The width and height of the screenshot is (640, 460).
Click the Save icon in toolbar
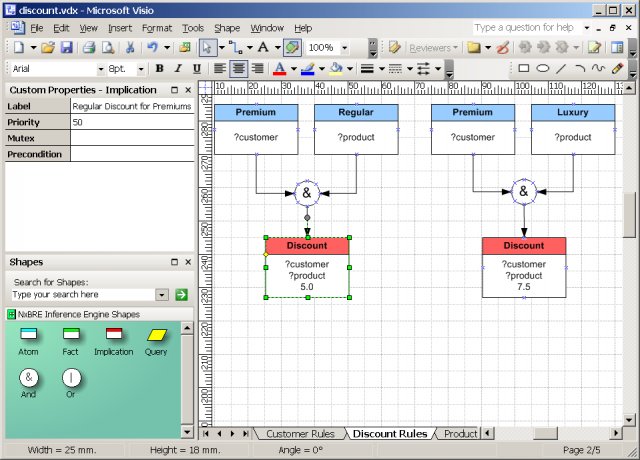[x=66, y=47]
